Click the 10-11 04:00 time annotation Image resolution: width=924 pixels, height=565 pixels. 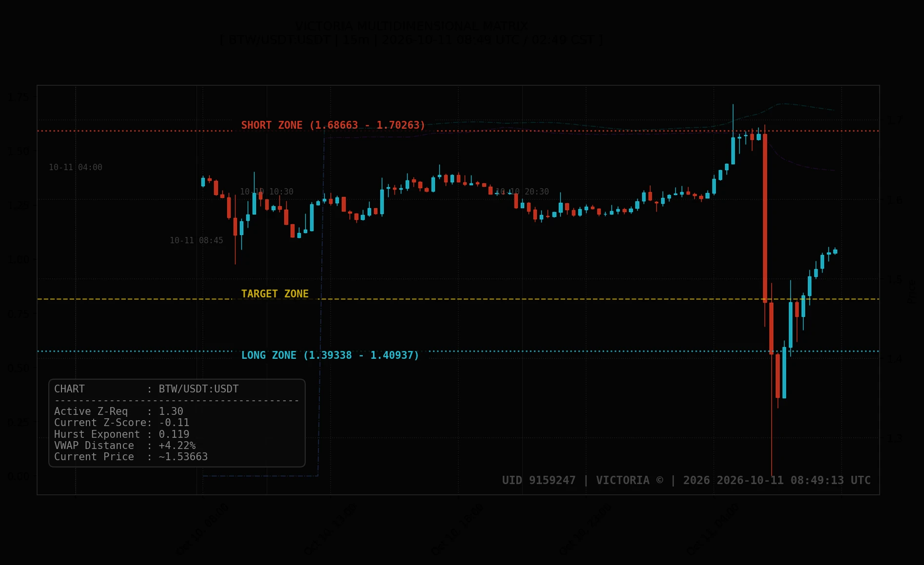click(x=75, y=167)
